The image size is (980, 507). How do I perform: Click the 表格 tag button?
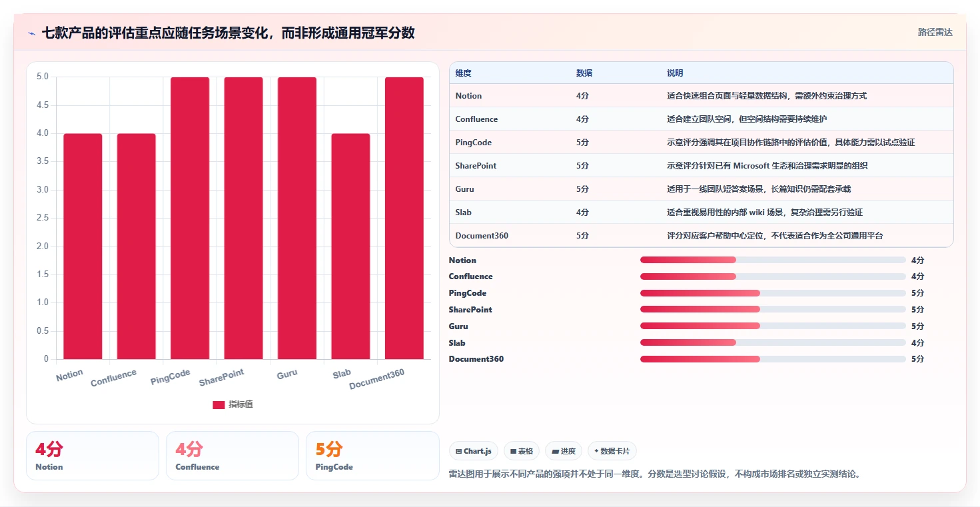(x=522, y=451)
